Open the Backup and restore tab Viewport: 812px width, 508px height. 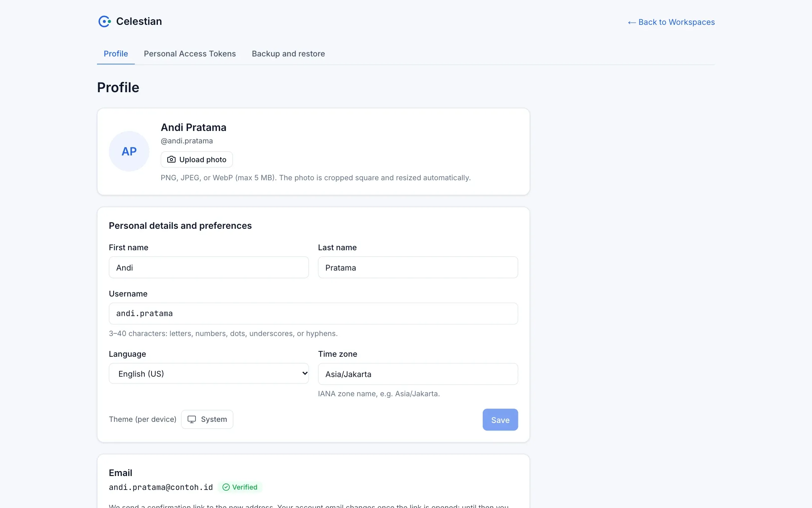click(x=288, y=54)
